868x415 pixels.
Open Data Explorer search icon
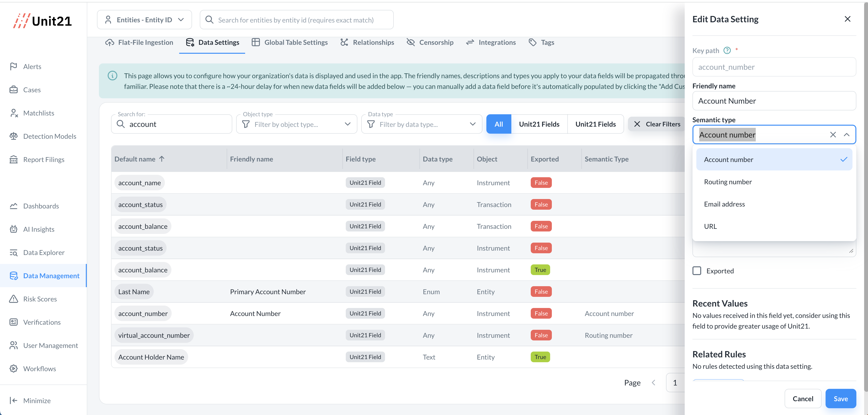[14, 253]
